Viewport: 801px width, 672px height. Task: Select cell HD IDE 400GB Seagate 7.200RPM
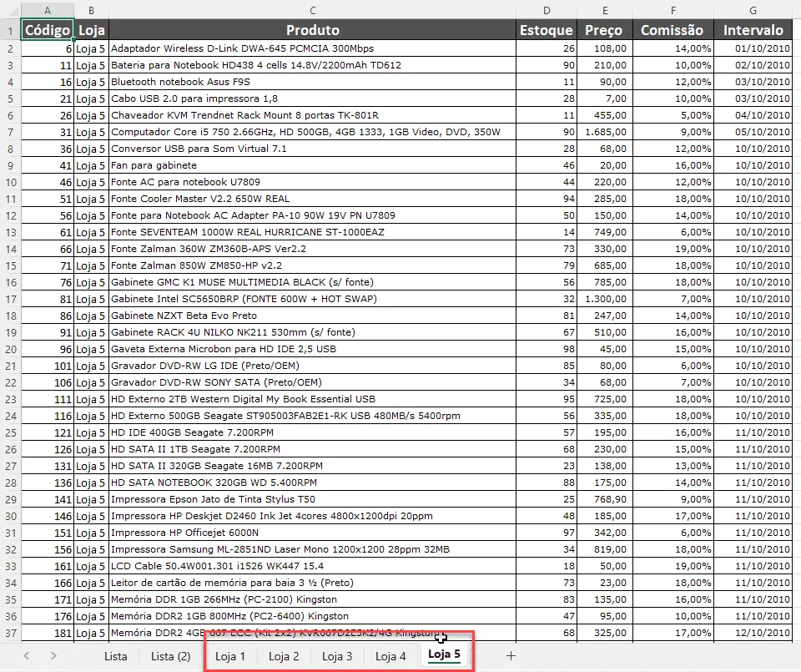[x=313, y=432]
